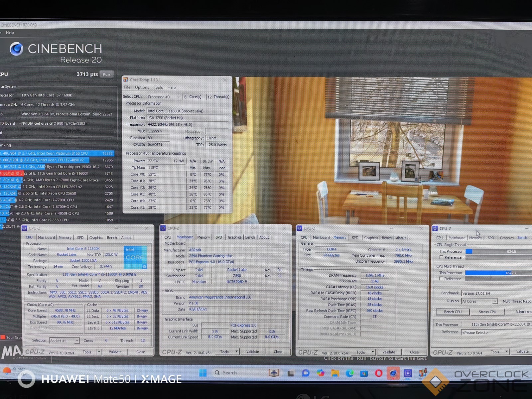532x399 pixels.
Task: Click Close in CPU-Z Mainboard window
Action: 278,352
